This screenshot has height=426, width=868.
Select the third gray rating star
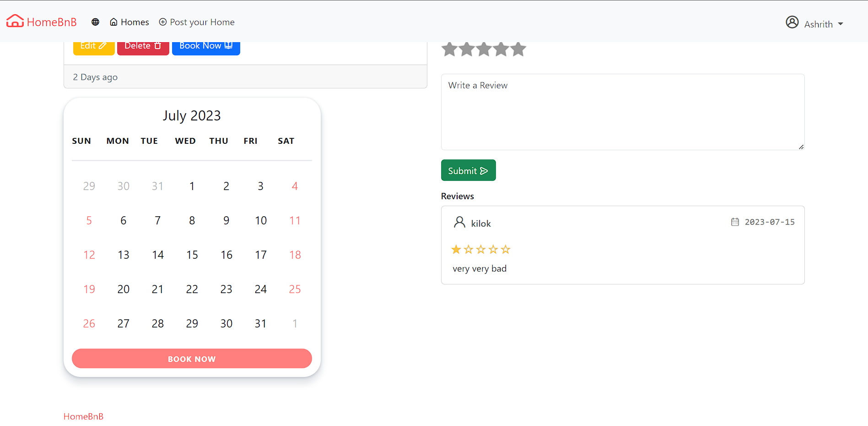(484, 49)
